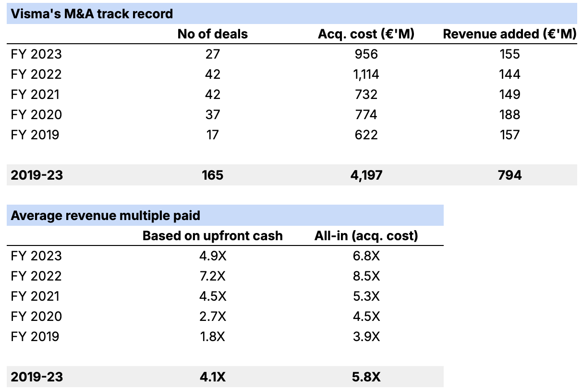Viewport: 582px width, 392px height.
Task: Click the revenue added cell 149
Action: [x=509, y=94]
